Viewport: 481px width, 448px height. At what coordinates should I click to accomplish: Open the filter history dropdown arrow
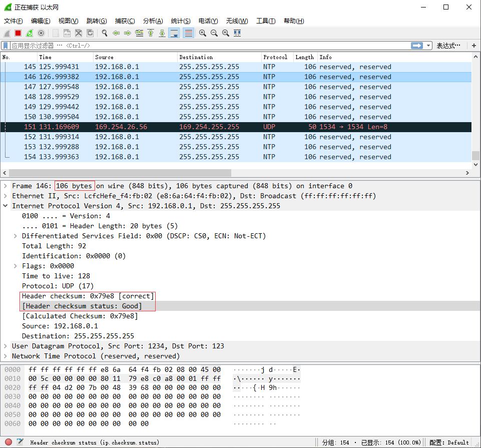pyautogui.click(x=428, y=46)
